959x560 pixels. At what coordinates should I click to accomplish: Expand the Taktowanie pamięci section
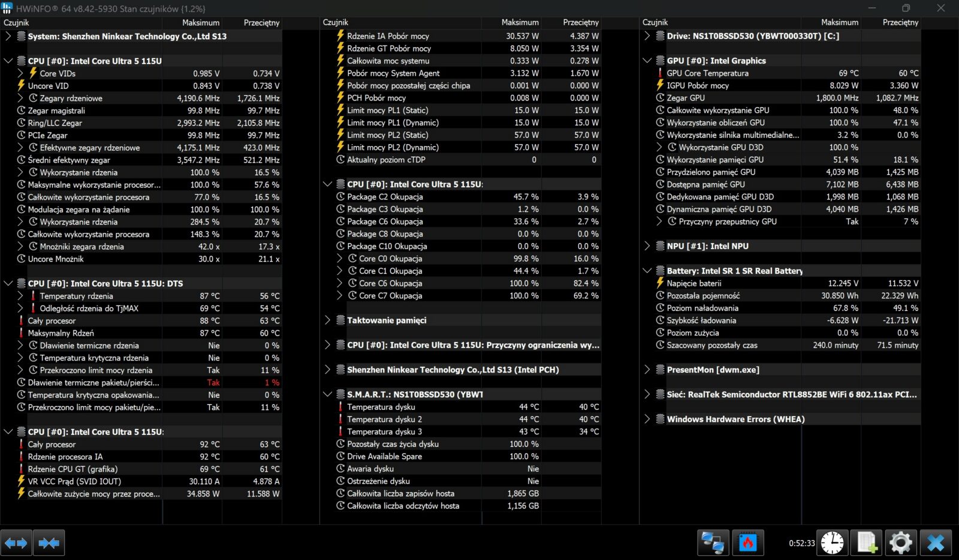pyautogui.click(x=327, y=320)
